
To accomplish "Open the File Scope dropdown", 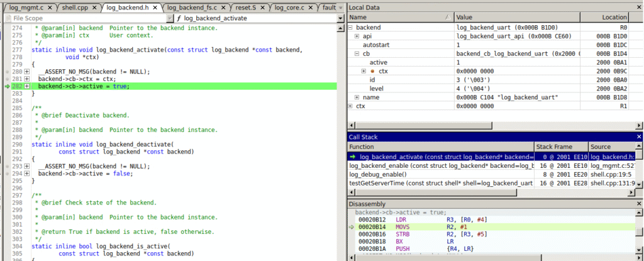I will (x=170, y=18).
